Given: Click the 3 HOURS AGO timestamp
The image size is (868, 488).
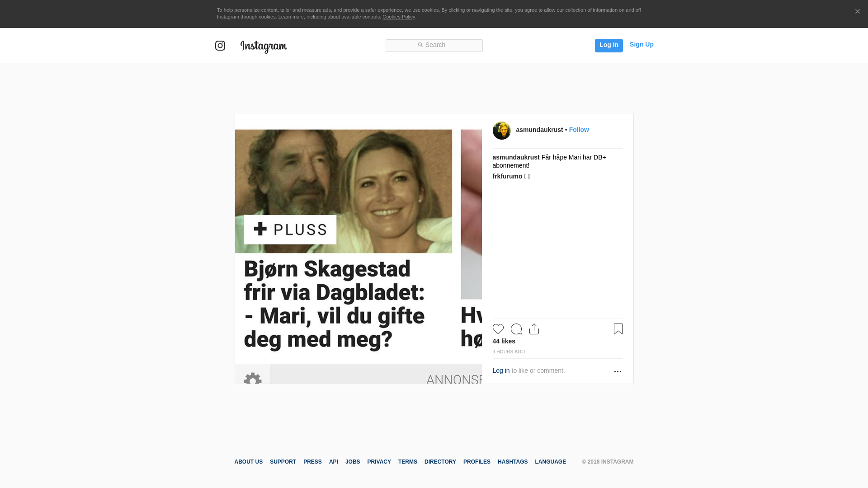Looking at the screenshot, I should pyautogui.click(x=509, y=352).
